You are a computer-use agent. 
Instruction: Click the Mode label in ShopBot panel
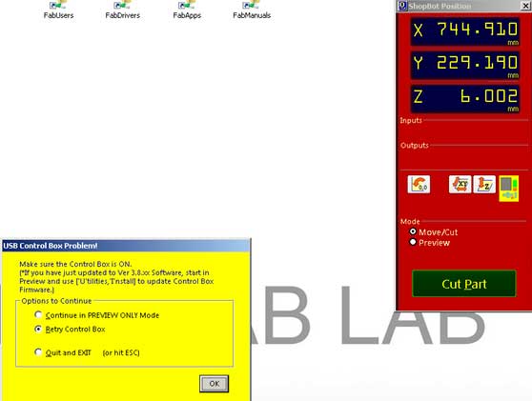tap(410, 222)
